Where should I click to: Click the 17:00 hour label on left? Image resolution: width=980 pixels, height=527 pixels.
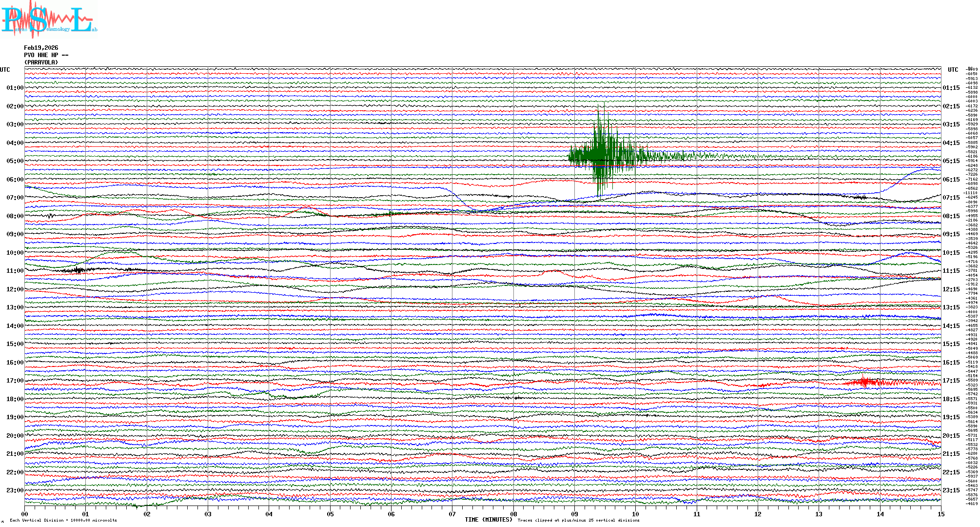(15, 381)
